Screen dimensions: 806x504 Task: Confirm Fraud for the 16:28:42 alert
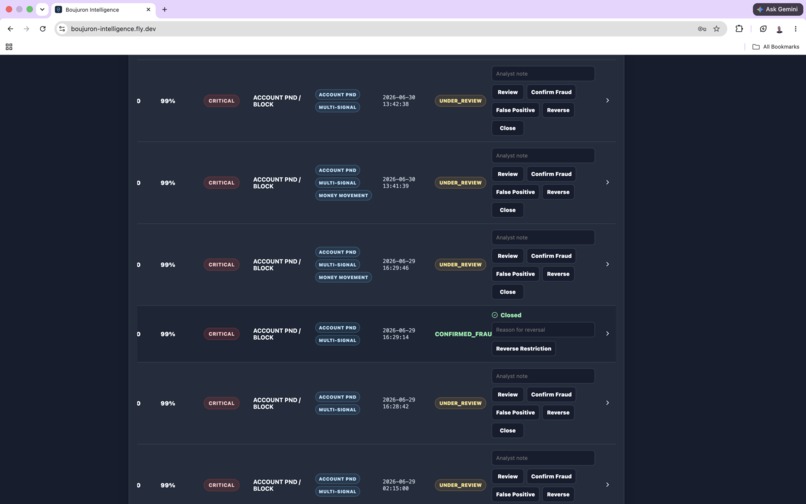tap(551, 394)
